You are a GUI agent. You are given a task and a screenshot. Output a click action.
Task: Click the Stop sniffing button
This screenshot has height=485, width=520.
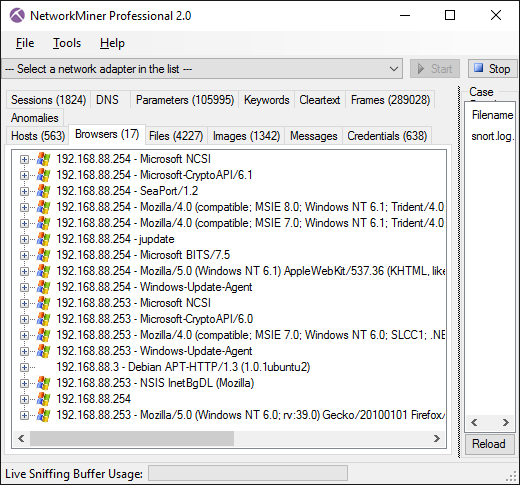[493, 69]
